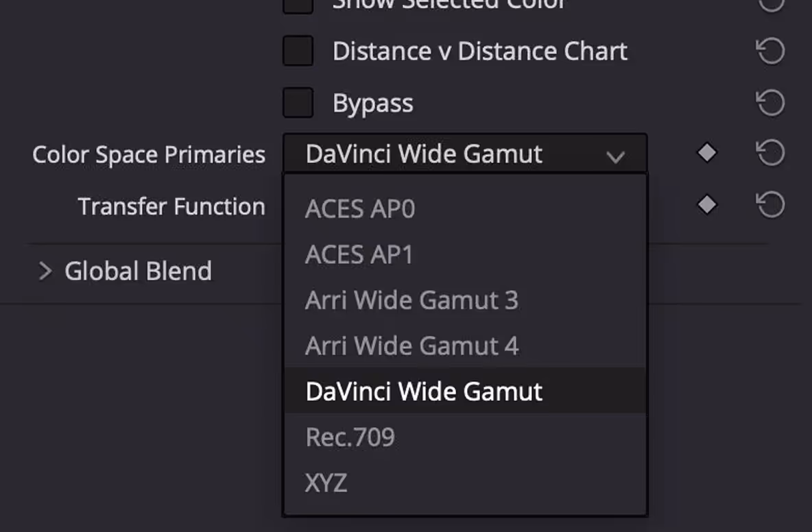Toggle the Bypass checkbox

click(298, 102)
